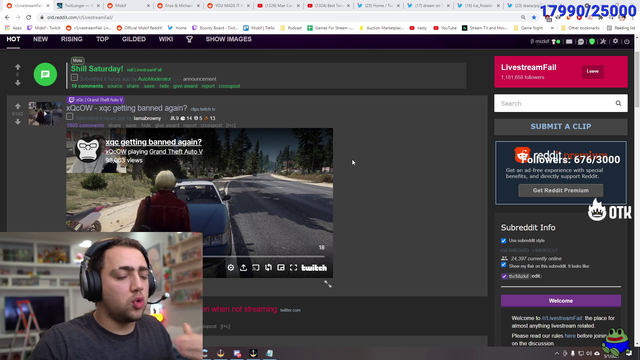Click the Twitch player share icon
640x360 pixels.
[243, 268]
